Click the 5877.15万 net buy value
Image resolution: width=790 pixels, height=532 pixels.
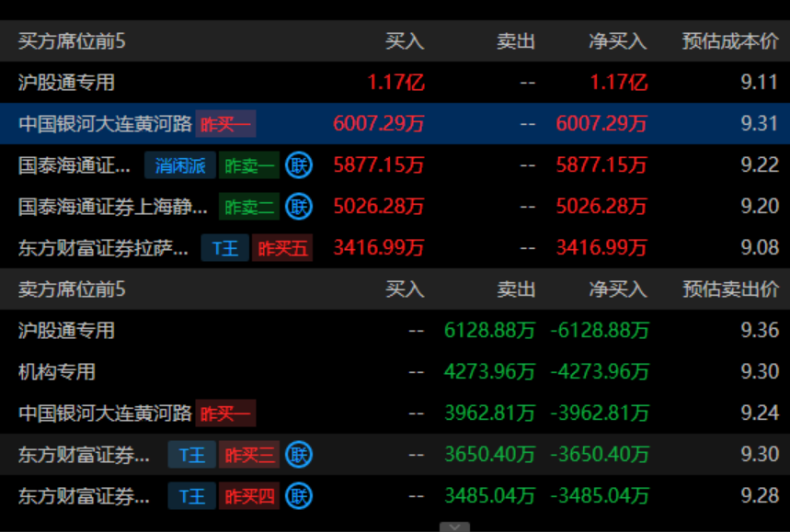[x=601, y=165]
